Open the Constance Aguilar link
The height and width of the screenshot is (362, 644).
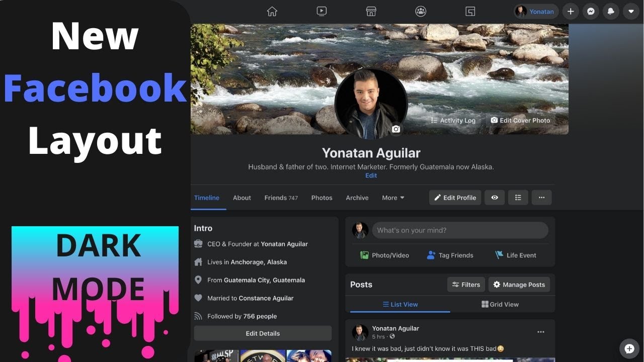266,298
